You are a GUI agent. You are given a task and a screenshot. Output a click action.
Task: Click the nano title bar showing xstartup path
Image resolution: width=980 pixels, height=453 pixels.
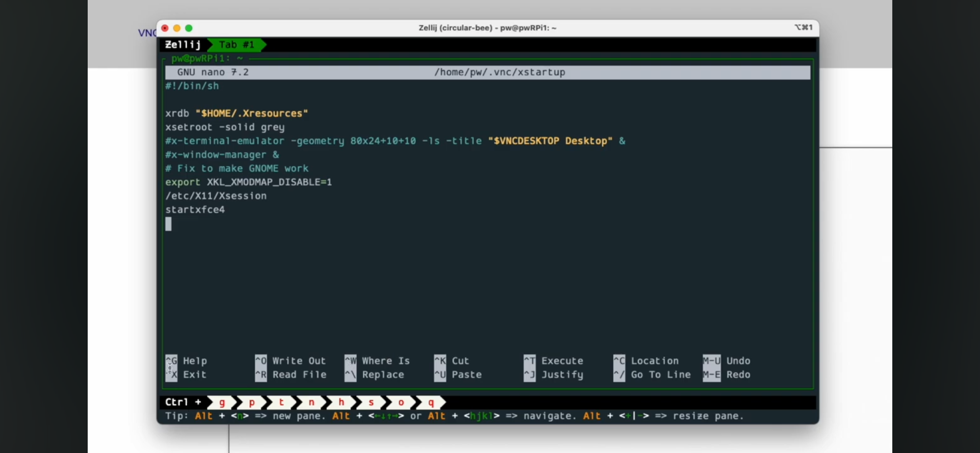pyautogui.click(x=499, y=72)
